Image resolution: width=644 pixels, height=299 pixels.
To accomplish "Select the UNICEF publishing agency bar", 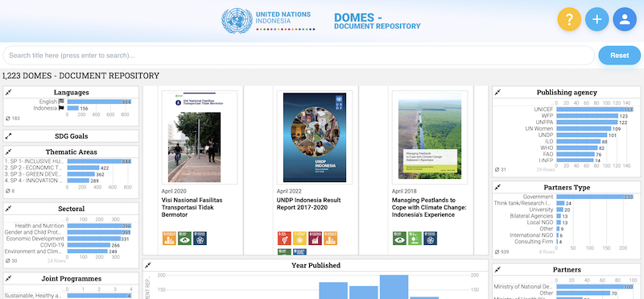I will coord(595,110).
